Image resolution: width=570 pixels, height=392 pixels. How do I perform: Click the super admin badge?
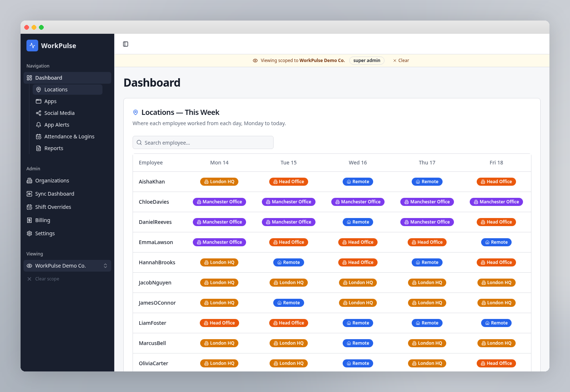tap(367, 61)
